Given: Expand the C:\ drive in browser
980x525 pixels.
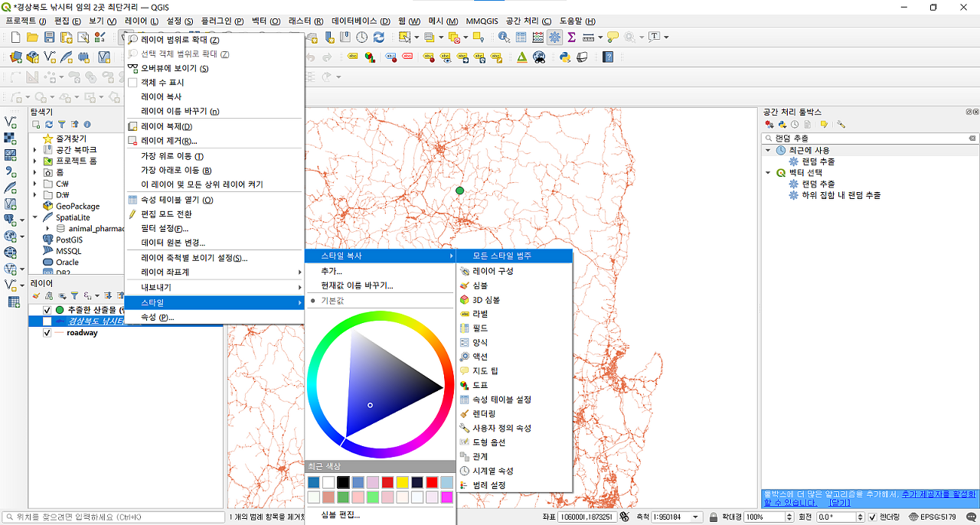Looking at the screenshot, I should pyautogui.click(x=34, y=184).
